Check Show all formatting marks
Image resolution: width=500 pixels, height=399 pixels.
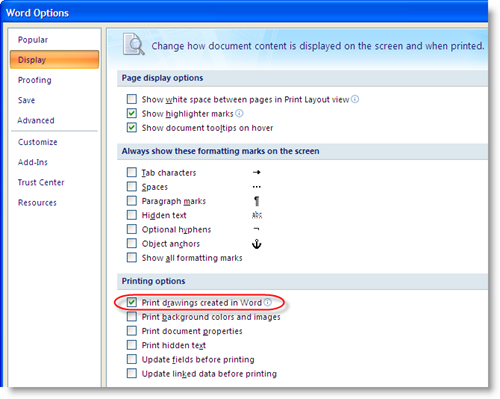pos(132,258)
